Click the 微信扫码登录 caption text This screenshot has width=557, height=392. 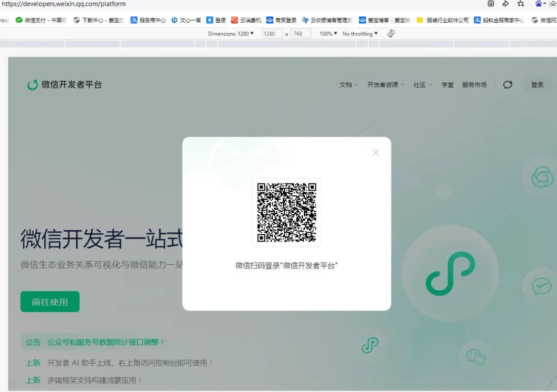click(x=286, y=266)
